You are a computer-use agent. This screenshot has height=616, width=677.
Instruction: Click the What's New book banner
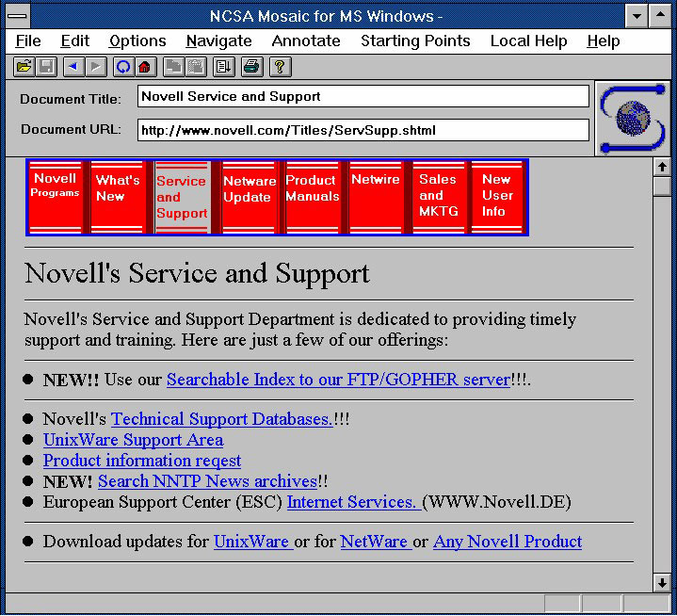[x=118, y=197]
